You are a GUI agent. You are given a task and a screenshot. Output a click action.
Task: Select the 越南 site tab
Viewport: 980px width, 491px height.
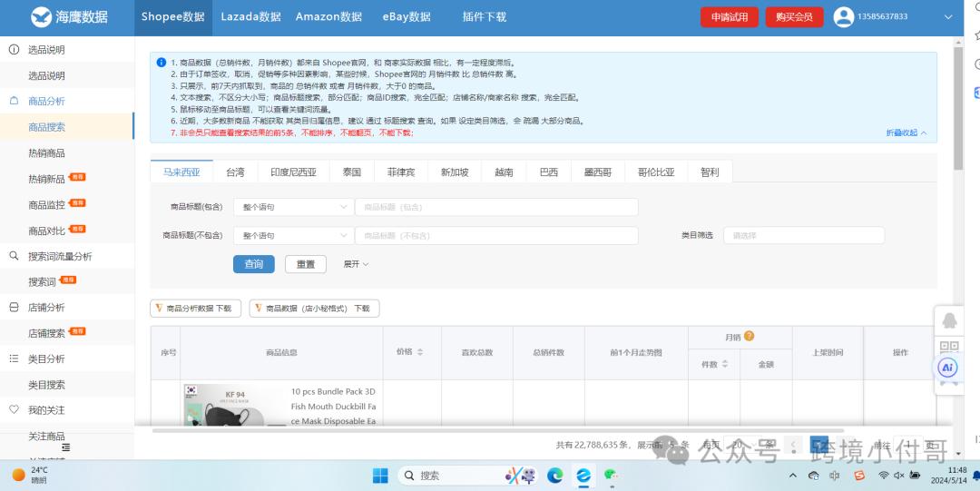click(504, 172)
